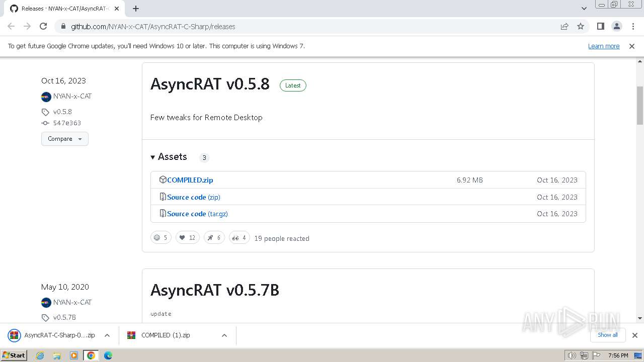644x362 pixels.
Task: Click the Latest badge
Action: 293,85
